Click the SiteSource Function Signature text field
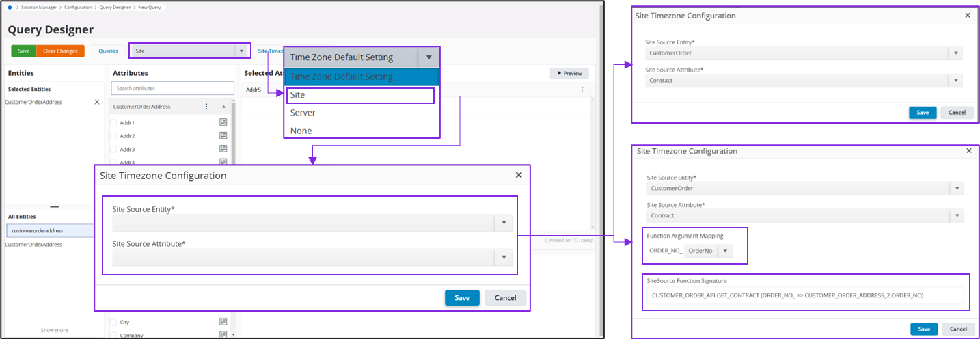This screenshot has width=980, height=339. (805, 295)
